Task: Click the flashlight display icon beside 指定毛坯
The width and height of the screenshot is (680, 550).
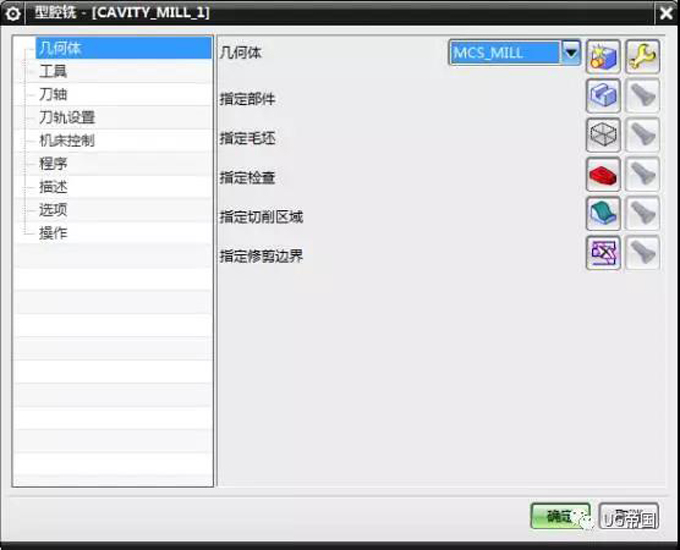Action: (x=643, y=134)
